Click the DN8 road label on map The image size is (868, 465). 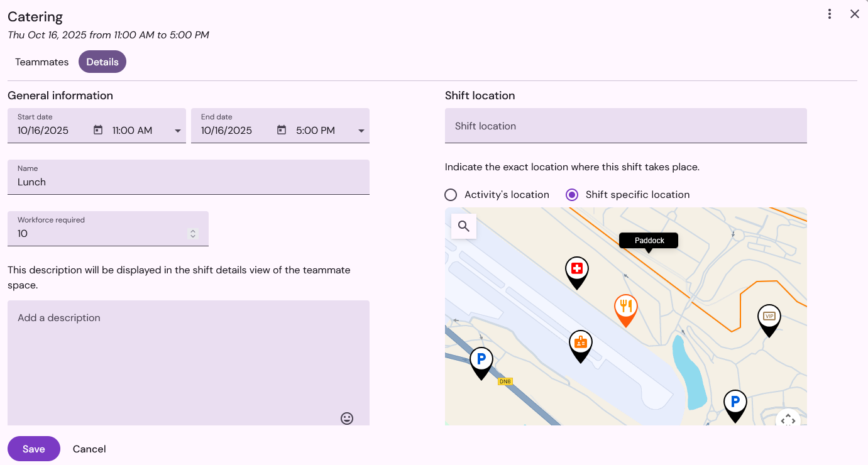click(x=505, y=381)
